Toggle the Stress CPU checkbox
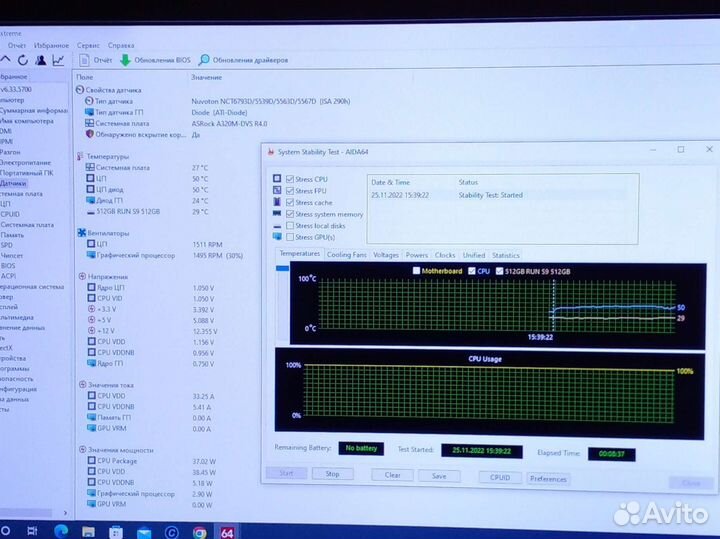Screen dimensions: 720x539 [x=290, y=179]
